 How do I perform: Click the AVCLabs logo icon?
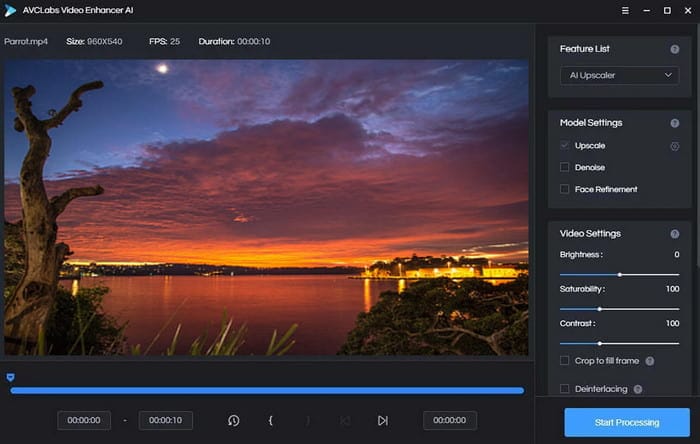[10, 10]
